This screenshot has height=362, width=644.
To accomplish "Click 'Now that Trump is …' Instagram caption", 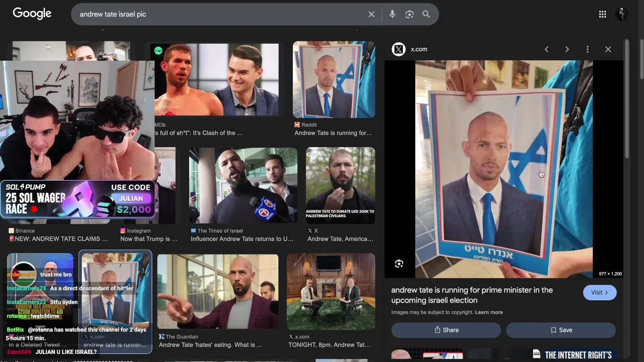I will tap(149, 239).
